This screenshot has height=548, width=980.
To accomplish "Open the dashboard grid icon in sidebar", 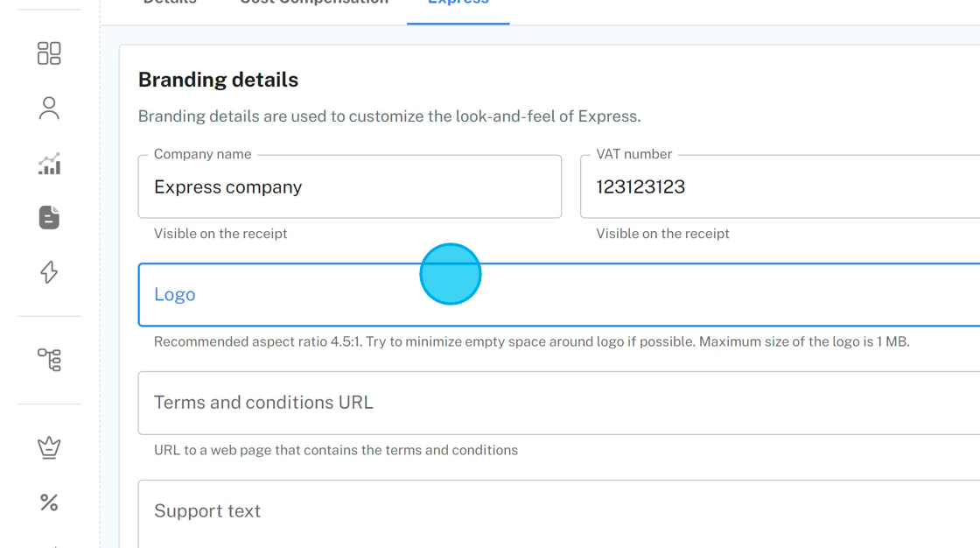I will click(x=49, y=53).
